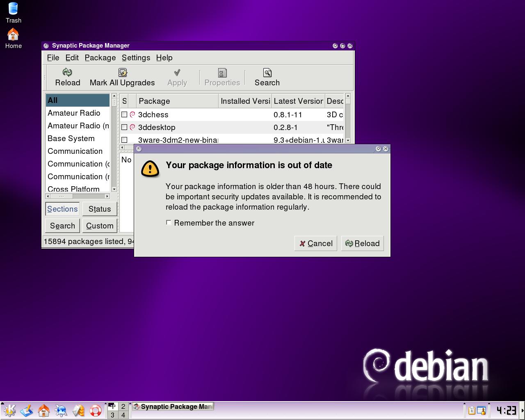The image size is (525, 420).
Task: Open the Home folder from the panel
Action: pyautogui.click(x=44, y=410)
